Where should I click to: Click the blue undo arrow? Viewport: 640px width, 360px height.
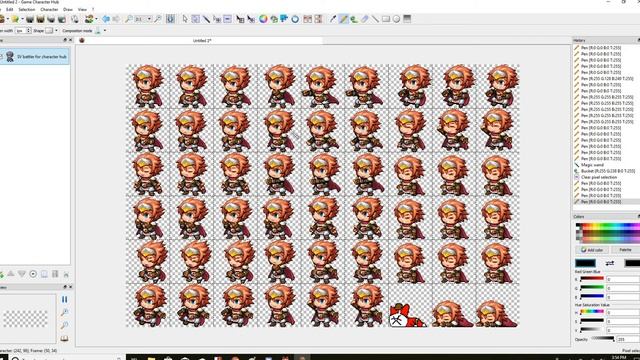pyautogui.click(x=106, y=19)
